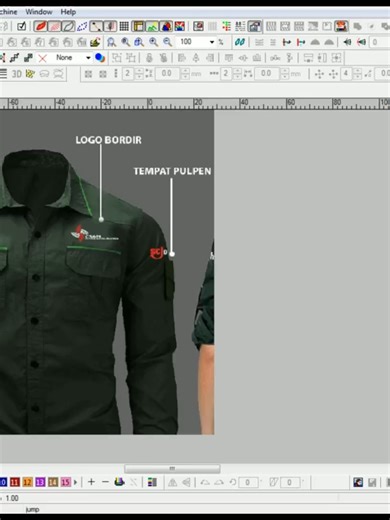The width and height of the screenshot is (390, 520).
Task: Click the horizontal scrollbar thumb
Action: point(172,469)
